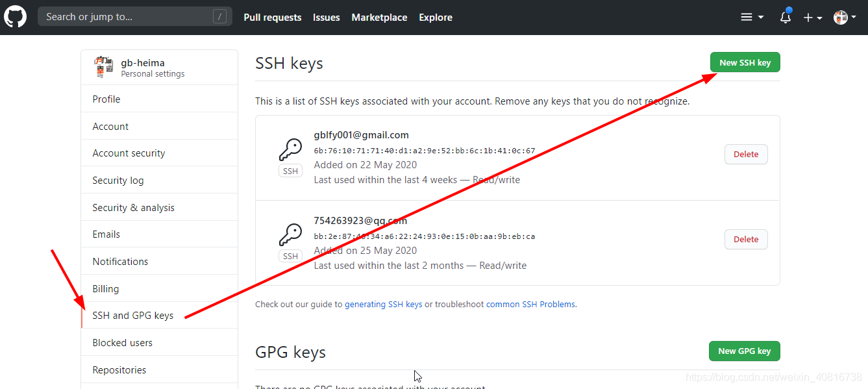
Task: Click the gb-heima profile avatar in sidebar
Action: pos(103,67)
